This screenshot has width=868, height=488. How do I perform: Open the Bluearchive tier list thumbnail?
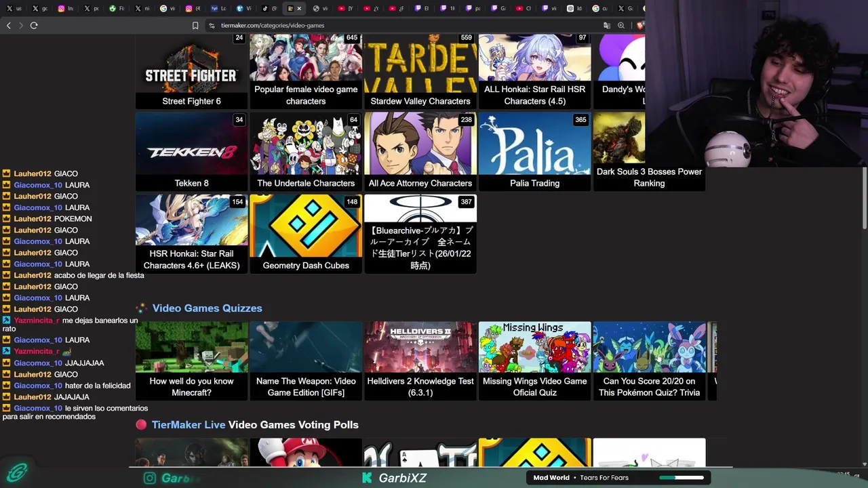click(420, 209)
